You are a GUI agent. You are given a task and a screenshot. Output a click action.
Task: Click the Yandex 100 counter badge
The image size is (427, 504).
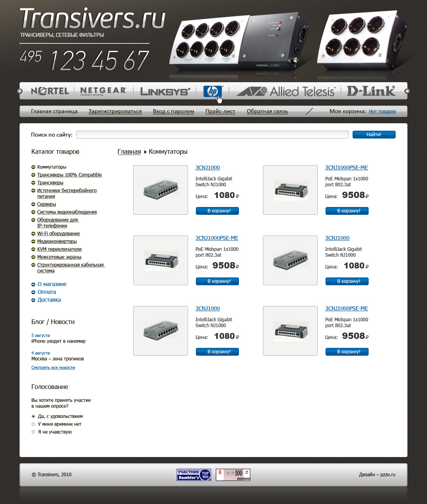[233, 475]
